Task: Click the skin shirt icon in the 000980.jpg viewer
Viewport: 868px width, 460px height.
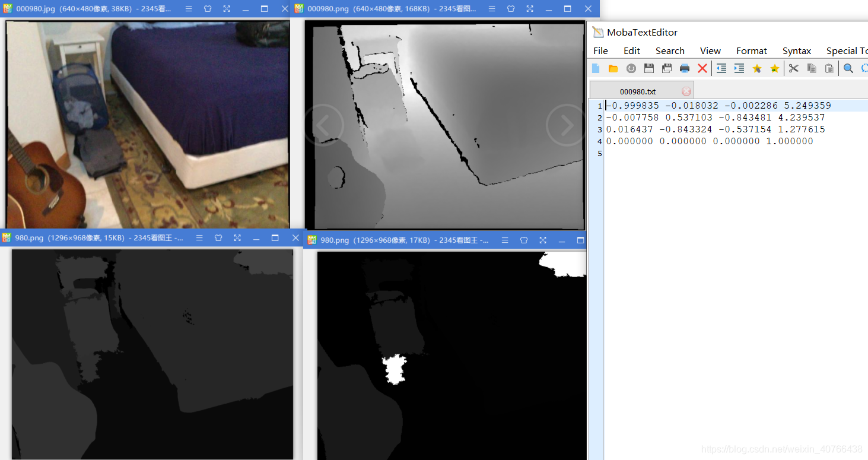Action: (x=208, y=9)
